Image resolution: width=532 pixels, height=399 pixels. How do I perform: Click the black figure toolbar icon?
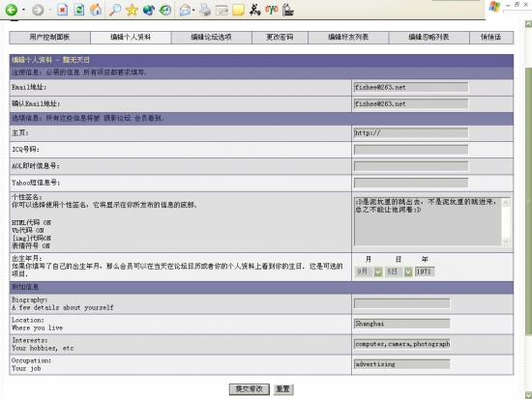tap(254, 10)
